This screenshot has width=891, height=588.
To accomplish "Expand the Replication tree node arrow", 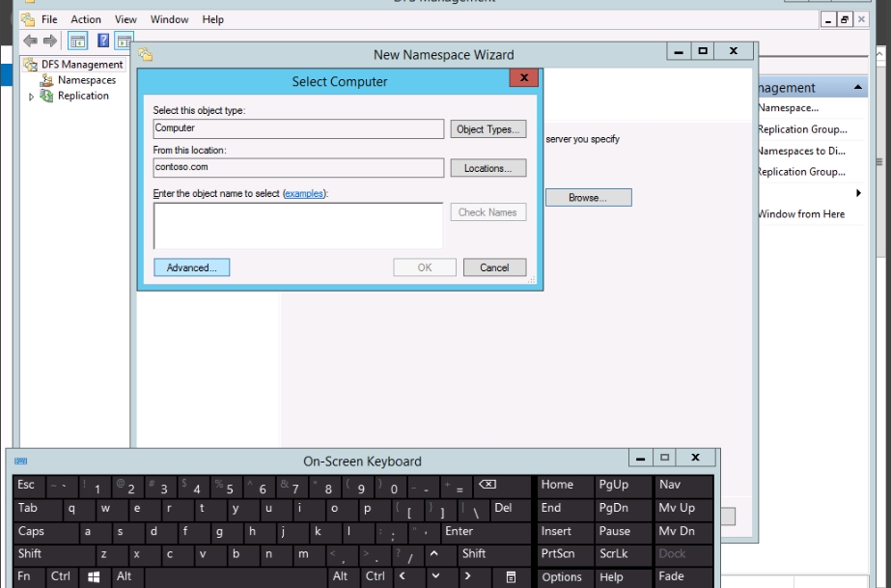I will click(31, 97).
